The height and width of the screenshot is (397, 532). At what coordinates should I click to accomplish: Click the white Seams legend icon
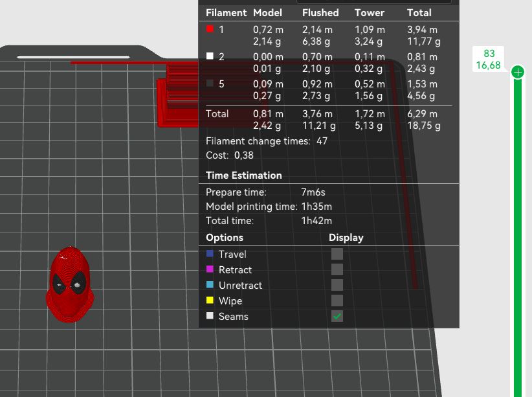(x=210, y=316)
